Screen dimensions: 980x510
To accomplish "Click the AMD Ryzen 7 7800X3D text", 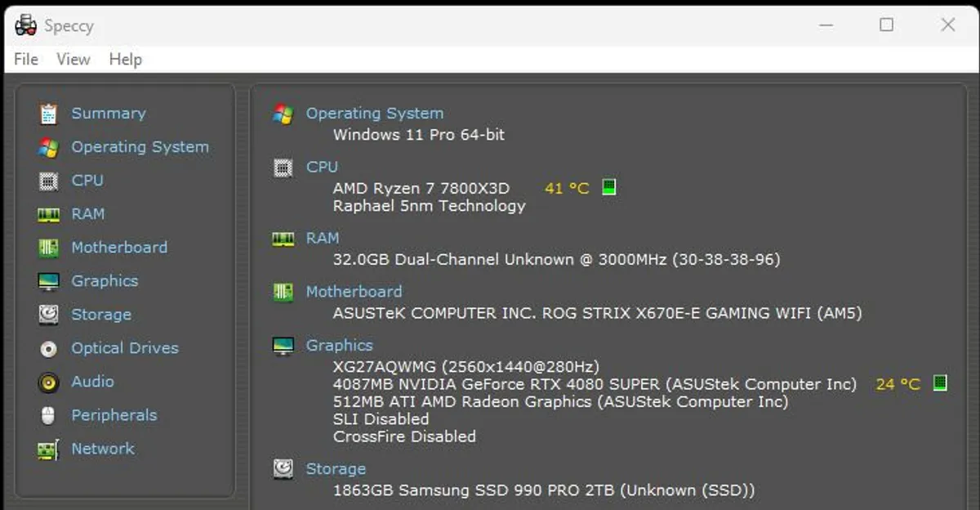I will [421, 188].
